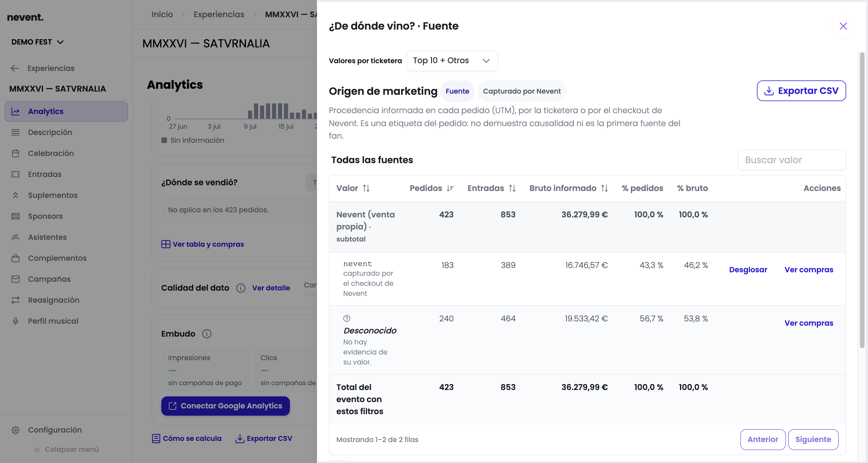The image size is (868, 463).
Task: Click the Asistentes people icon
Action: tap(15, 237)
